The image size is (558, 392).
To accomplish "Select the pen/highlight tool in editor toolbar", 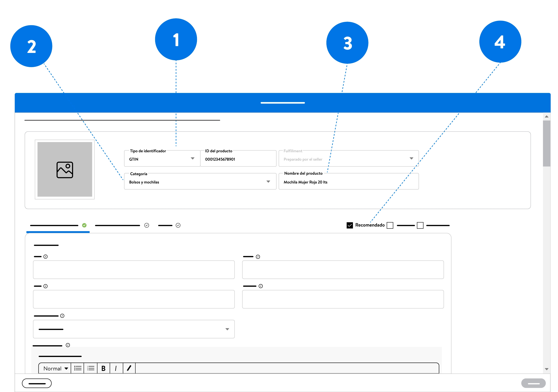I will (129, 369).
